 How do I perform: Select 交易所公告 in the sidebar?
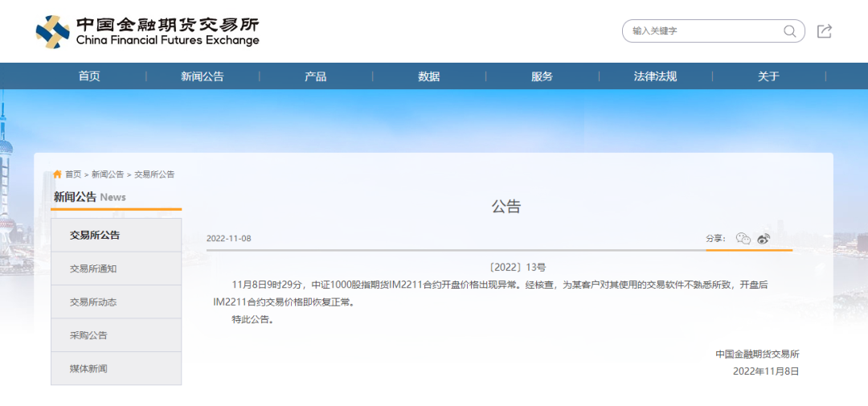(x=117, y=235)
